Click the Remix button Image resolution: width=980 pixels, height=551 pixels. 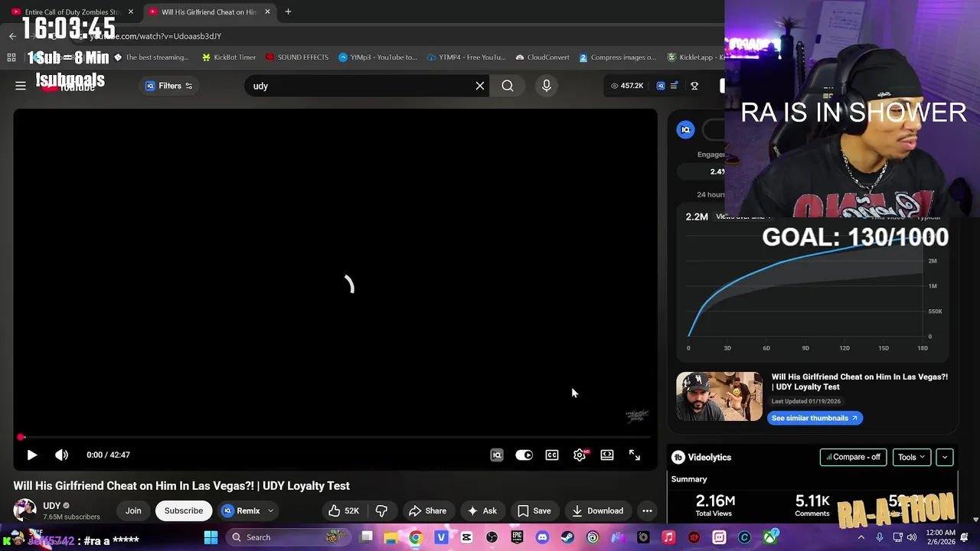pyautogui.click(x=242, y=510)
